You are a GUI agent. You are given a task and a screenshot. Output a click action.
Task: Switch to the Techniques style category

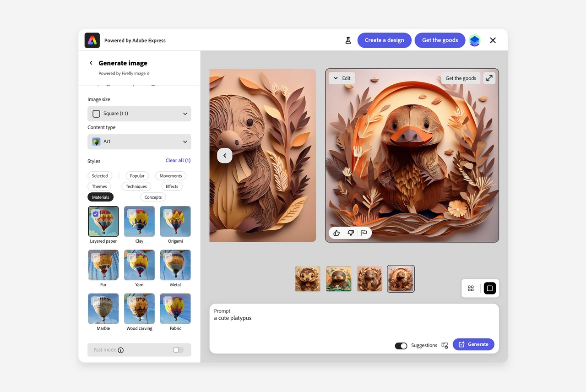(x=136, y=186)
